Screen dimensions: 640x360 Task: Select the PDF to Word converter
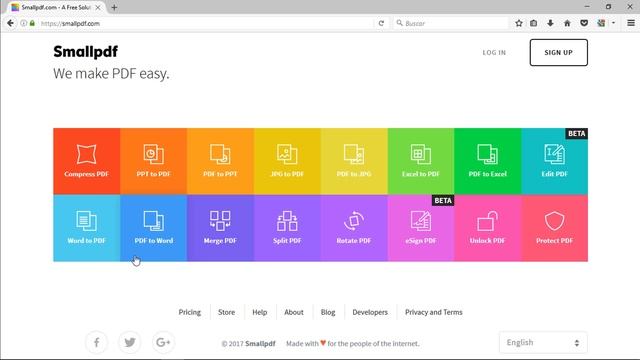click(153, 228)
